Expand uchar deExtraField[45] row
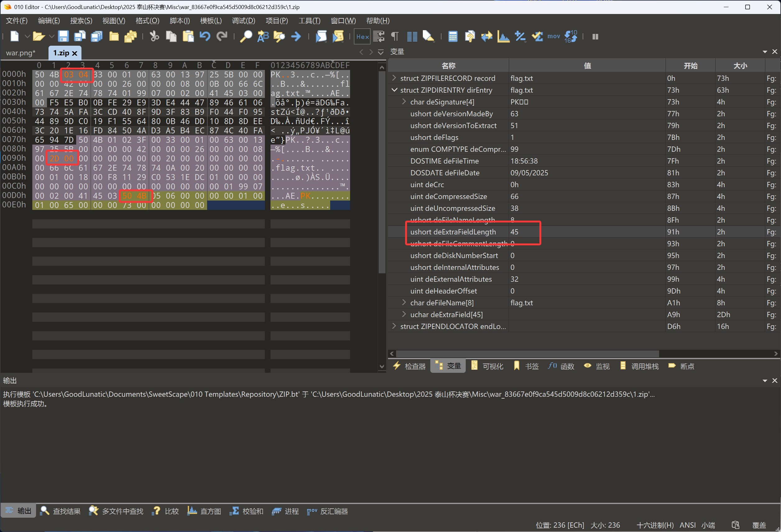Viewport: 781px width, 532px height. pos(404,314)
